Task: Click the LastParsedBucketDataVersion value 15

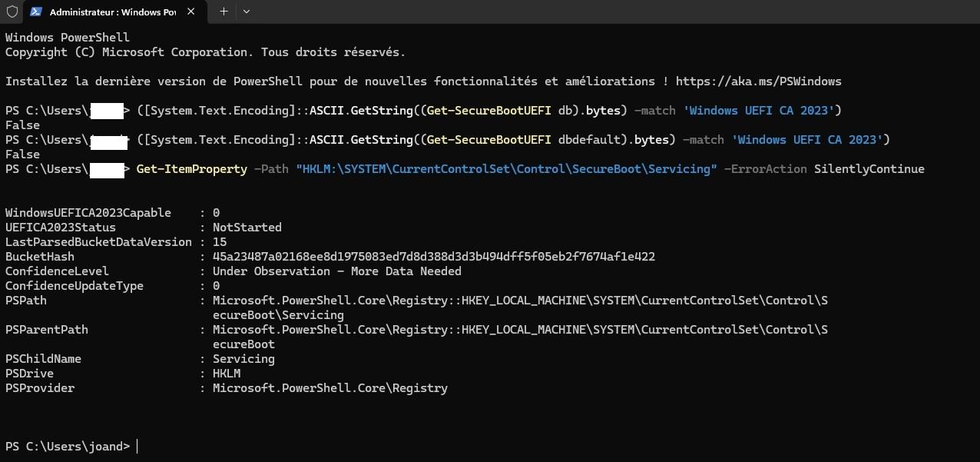Action: pos(220,242)
